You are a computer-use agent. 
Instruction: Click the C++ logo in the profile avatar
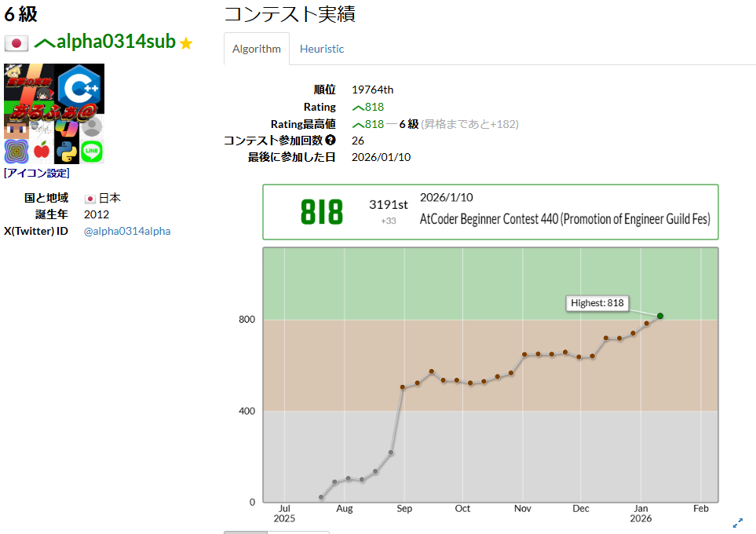point(79,88)
